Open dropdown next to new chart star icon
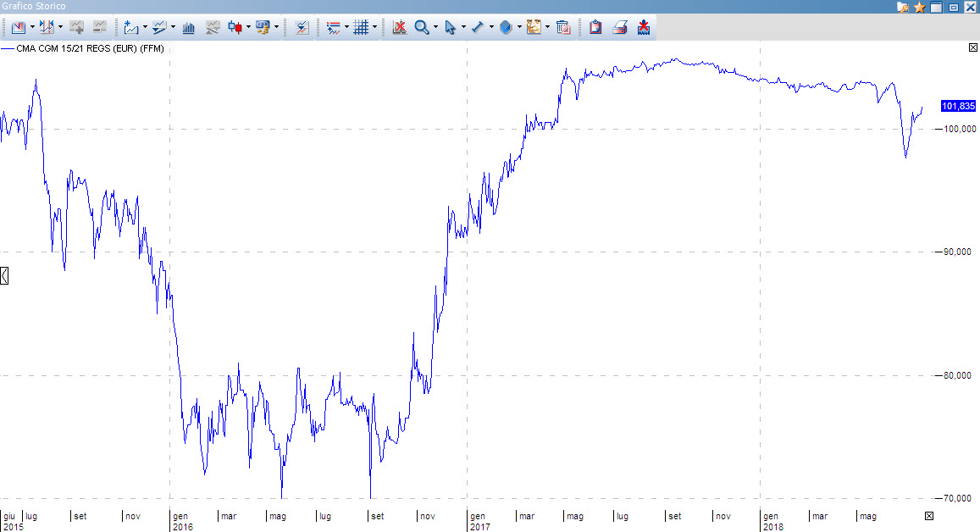980x532 pixels. tap(145, 27)
